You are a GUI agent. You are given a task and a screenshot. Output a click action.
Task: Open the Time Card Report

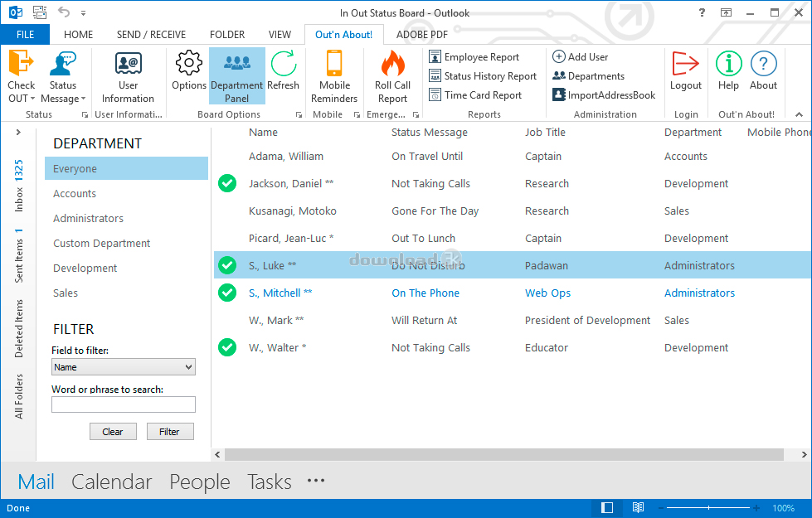point(475,95)
